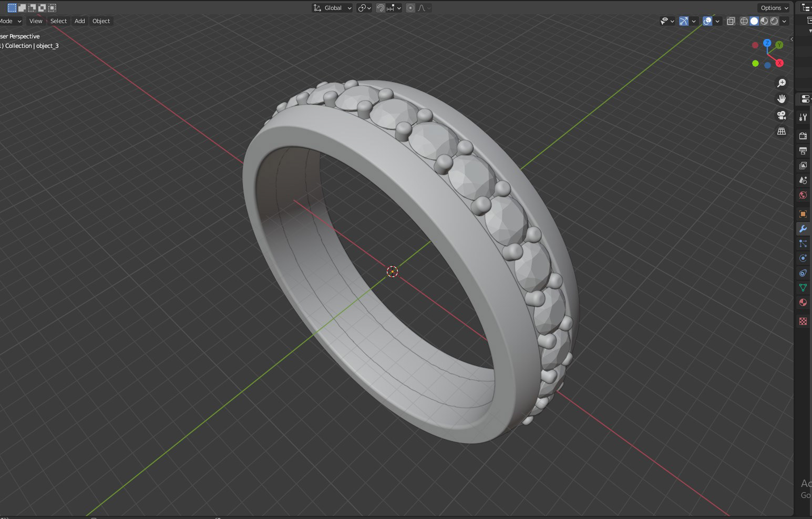
Task: Toggle the camera view icon
Action: pos(782,115)
